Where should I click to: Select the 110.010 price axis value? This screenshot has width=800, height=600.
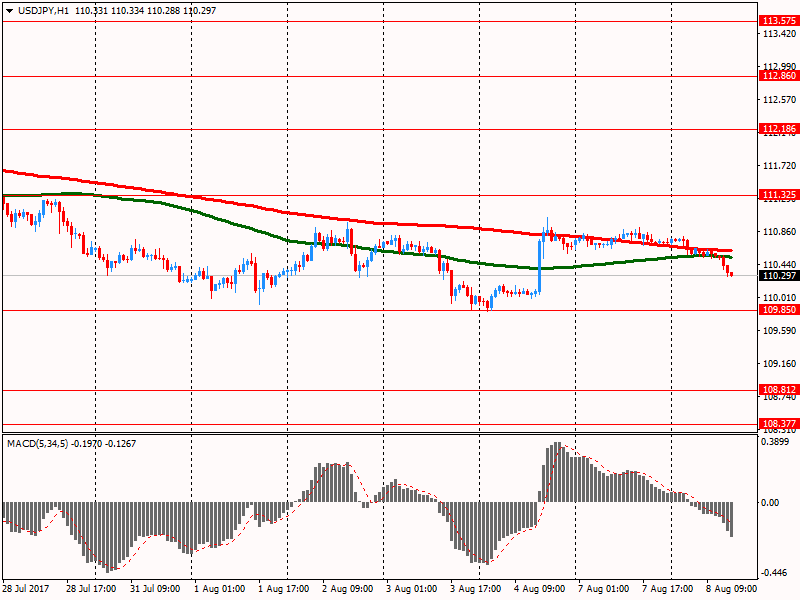pos(779,297)
